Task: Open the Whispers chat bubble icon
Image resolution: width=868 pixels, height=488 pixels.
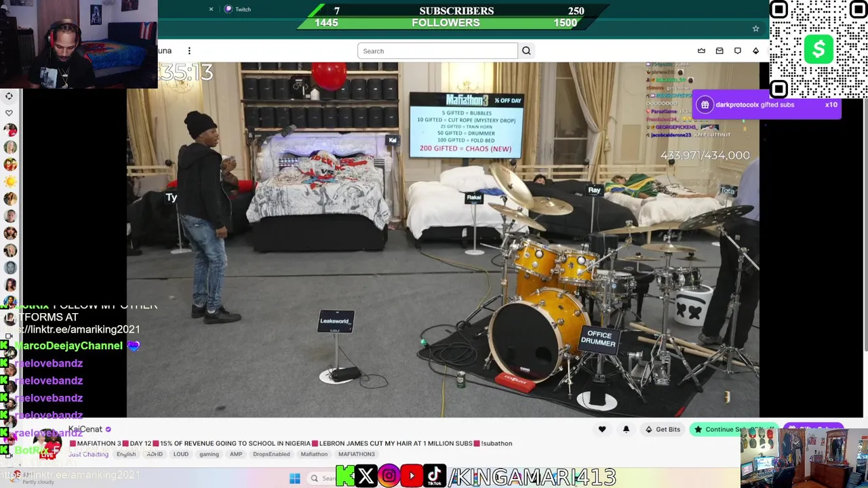Action: pyautogui.click(x=738, y=51)
